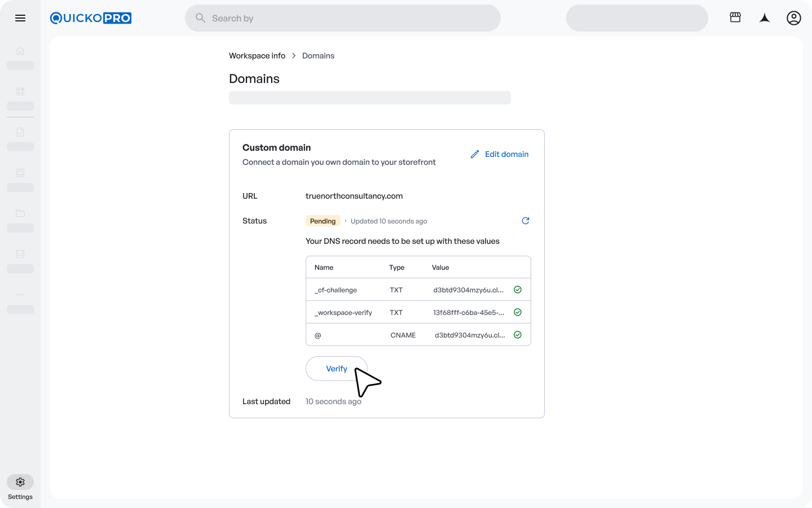The image size is (812, 508).
Task: Click the _workspace-verify record check icon
Action: [518, 312]
